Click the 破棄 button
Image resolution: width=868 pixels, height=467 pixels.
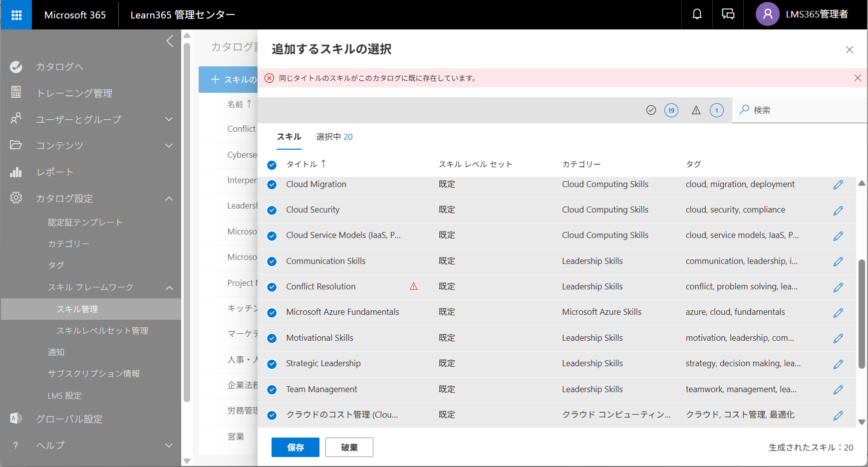pyautogui.click(x=349, y=448)
